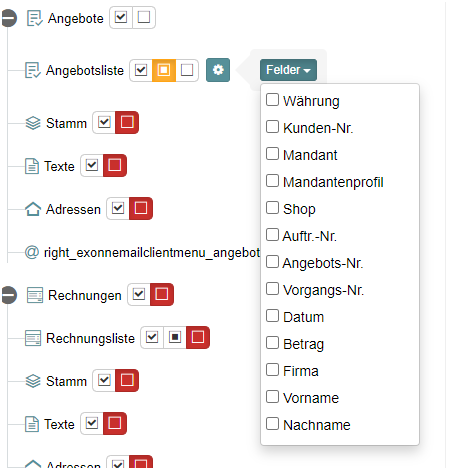Click the right_exonnemailclientmenu_angebot tree label

point(152,252)
